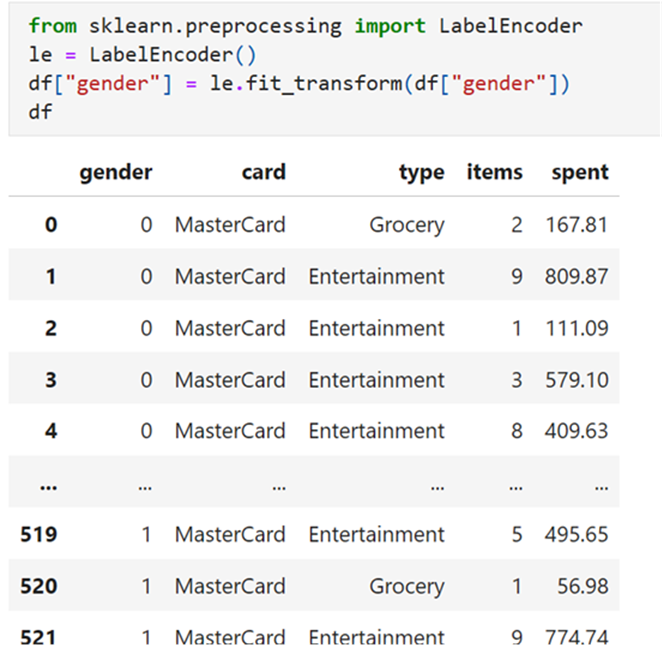
Task: Click the spent value 809.87
Action: click(x=576, y=277)
